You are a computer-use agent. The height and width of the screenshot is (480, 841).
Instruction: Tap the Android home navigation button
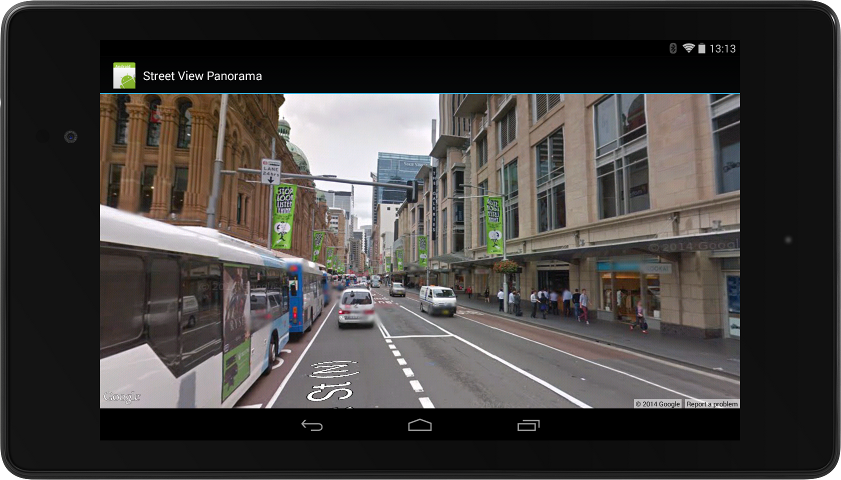419,425
